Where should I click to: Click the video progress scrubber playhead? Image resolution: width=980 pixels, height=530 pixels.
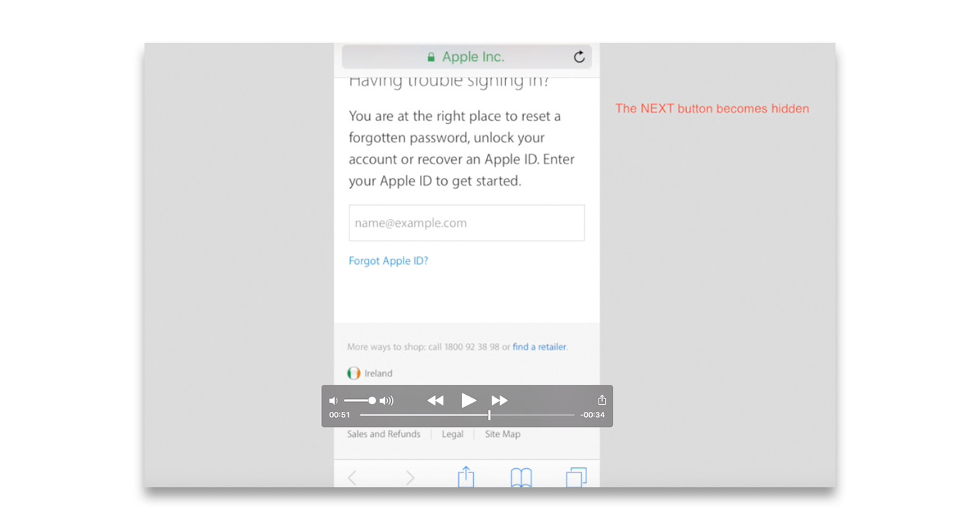[489, 415]
